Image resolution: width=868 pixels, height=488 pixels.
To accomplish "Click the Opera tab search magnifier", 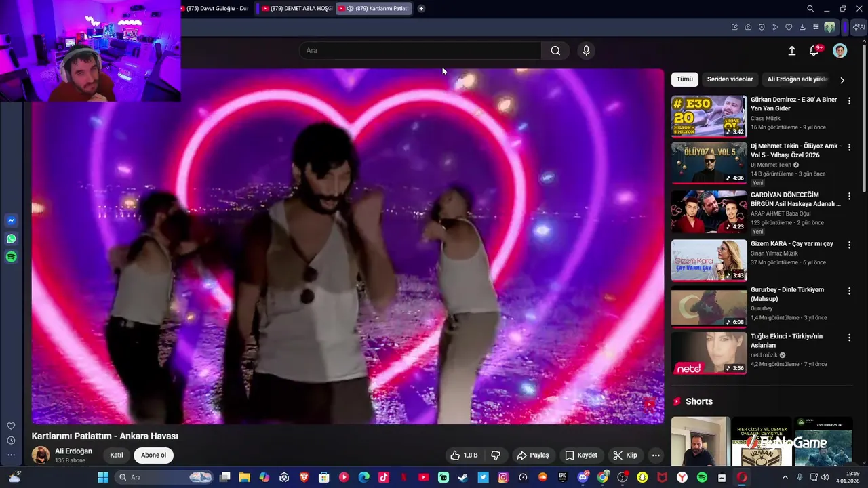I will 810,9.
